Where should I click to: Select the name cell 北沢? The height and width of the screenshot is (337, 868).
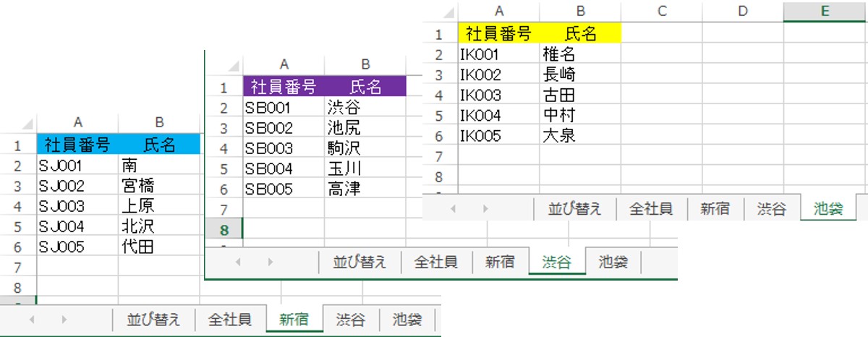(x=160, y=226)
